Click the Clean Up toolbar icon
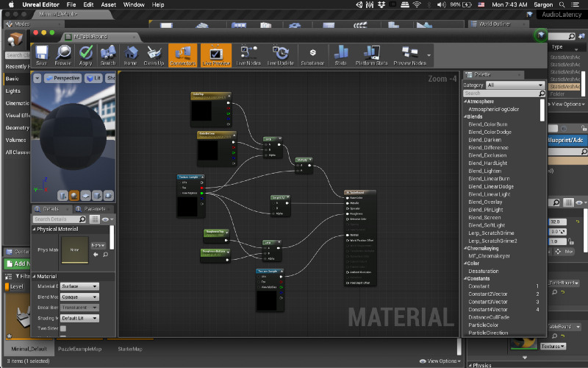 tap(154, 54)
